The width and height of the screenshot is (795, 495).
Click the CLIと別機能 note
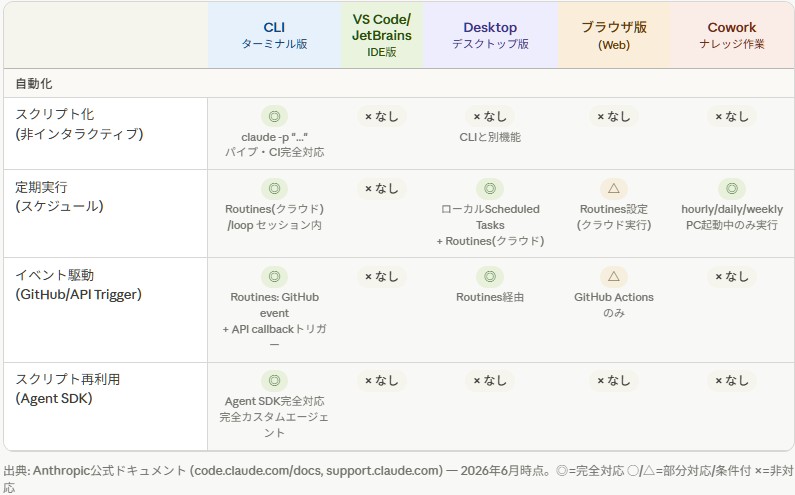point(490,137)
